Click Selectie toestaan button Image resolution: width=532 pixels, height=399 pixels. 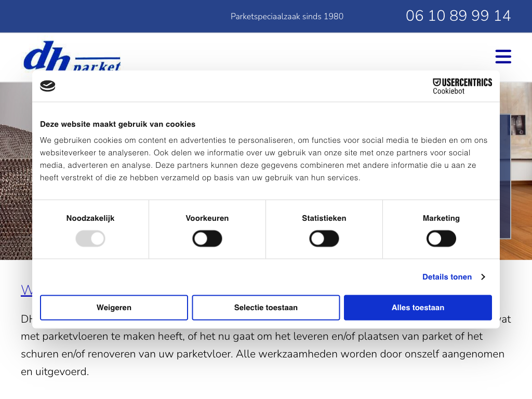[266, 308]
